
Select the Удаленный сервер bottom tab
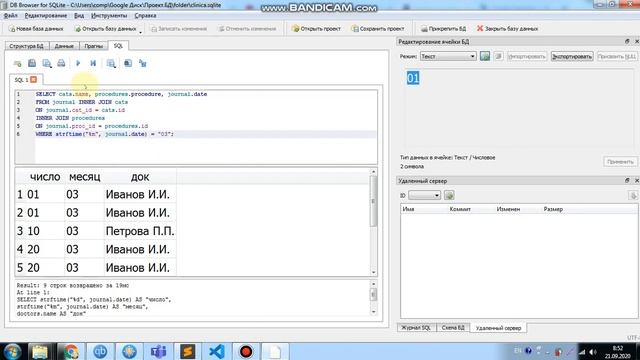coord(498,328)
